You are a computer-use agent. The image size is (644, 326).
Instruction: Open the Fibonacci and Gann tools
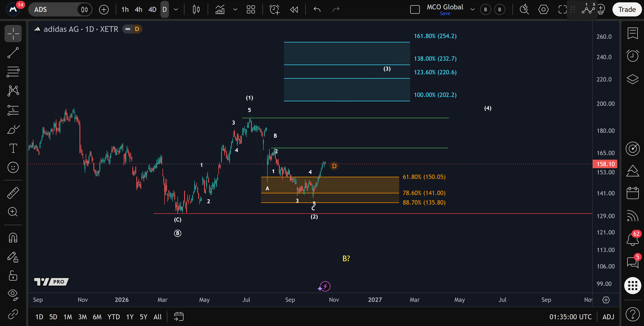pos(13,72)
